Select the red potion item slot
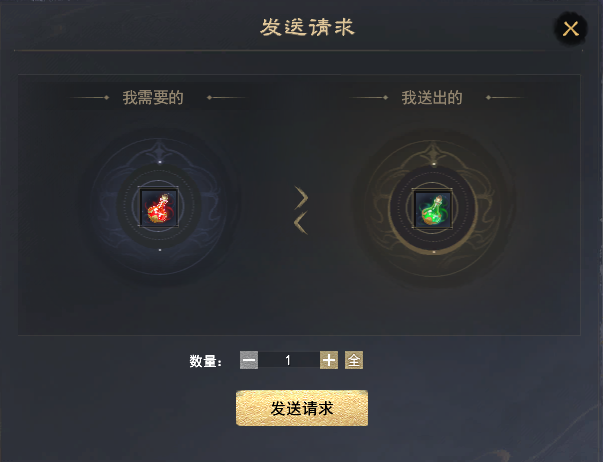Screen dimensions: 603x462 point(159,207)
